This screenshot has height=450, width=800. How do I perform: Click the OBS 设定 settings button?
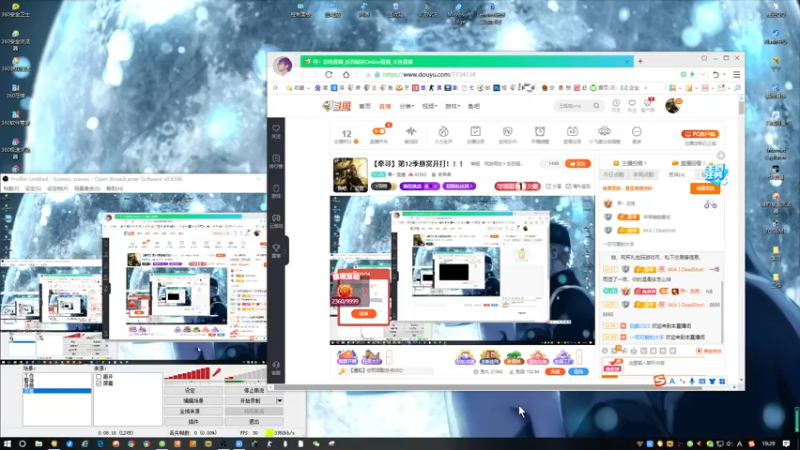(x=193, y=390)
